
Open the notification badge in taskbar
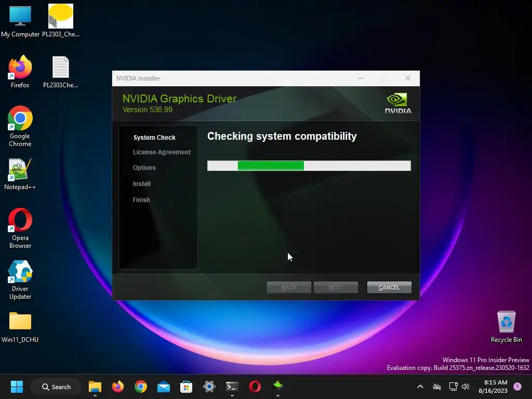click(517, 387)
